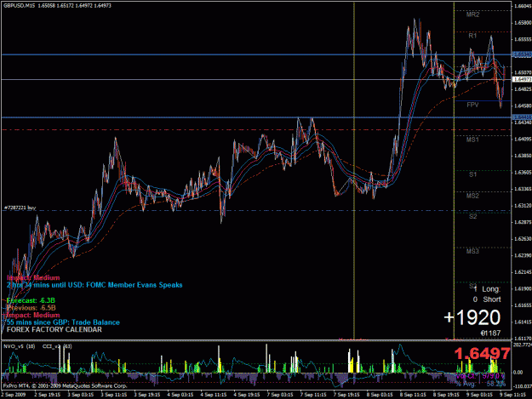The height and width of the screenshot is (399, 532).
Task: Click the NVO_v5 (10) indicator label
Action: click(x=19, y=346)
